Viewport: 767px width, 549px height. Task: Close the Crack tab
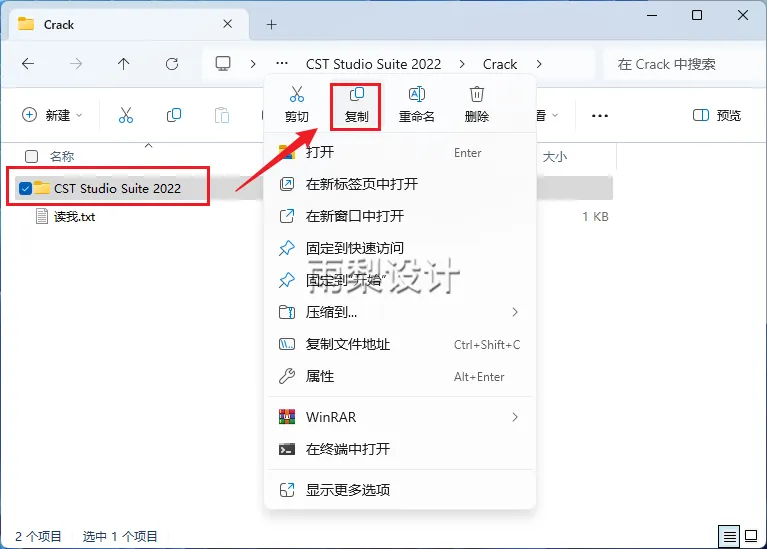[227, 24]
